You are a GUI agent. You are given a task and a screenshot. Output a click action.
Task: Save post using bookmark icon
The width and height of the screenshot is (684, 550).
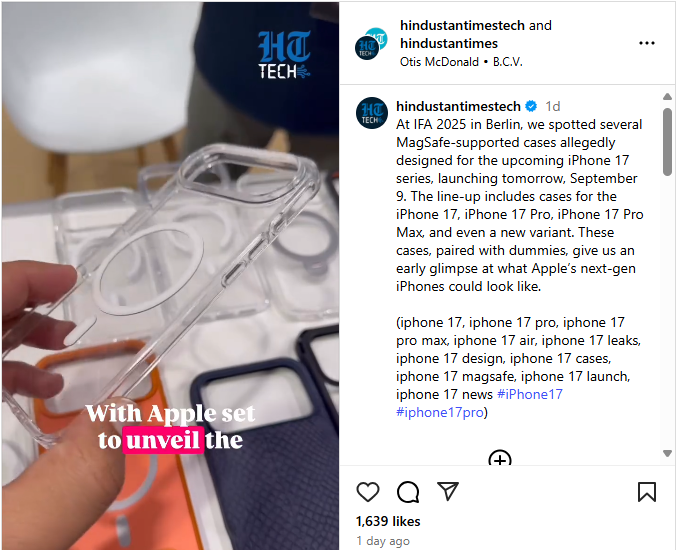pos(646,492)
